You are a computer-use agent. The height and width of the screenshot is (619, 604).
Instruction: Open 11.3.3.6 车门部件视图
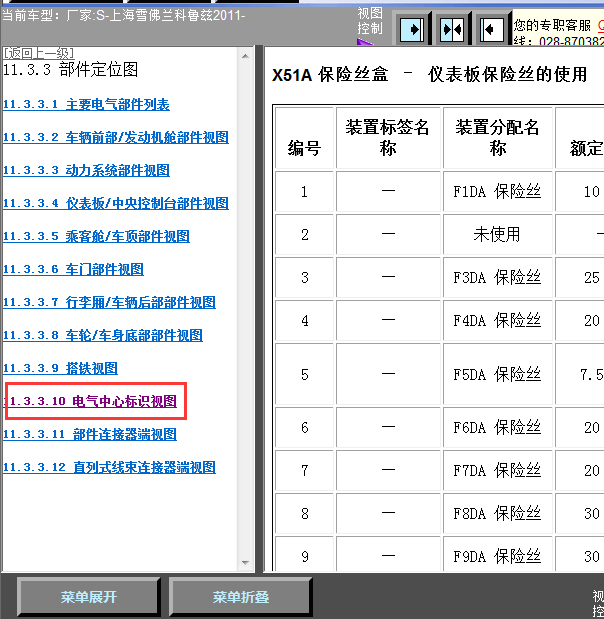point(73,269)
